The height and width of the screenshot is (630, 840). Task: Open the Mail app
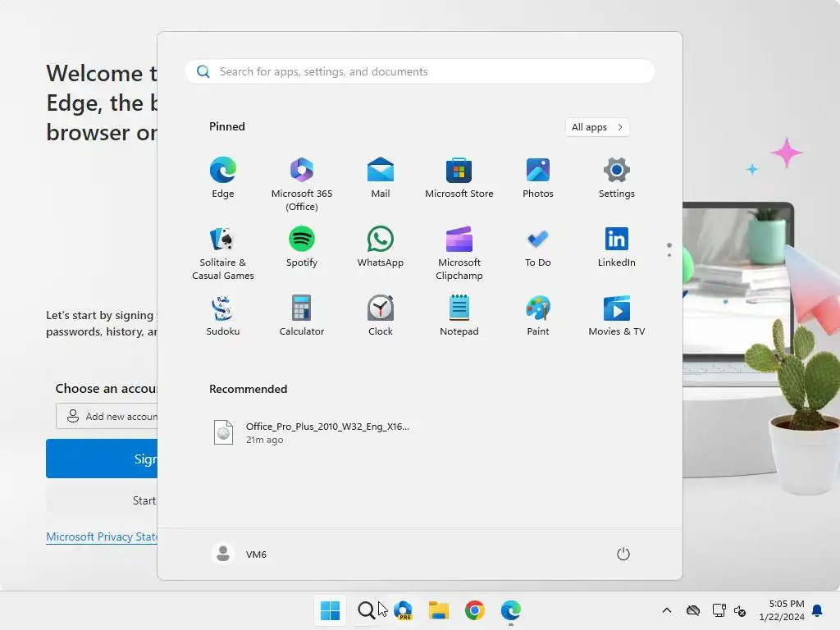tap(381, 178)
